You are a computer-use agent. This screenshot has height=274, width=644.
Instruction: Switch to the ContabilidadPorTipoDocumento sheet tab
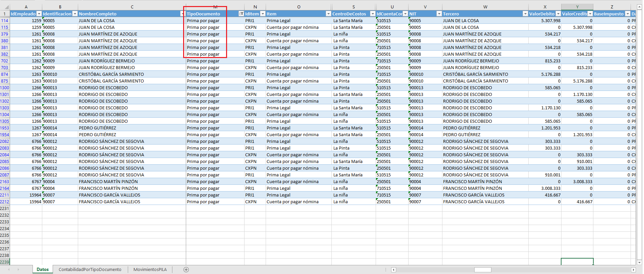pyautogui.click(x=90, y=270)
